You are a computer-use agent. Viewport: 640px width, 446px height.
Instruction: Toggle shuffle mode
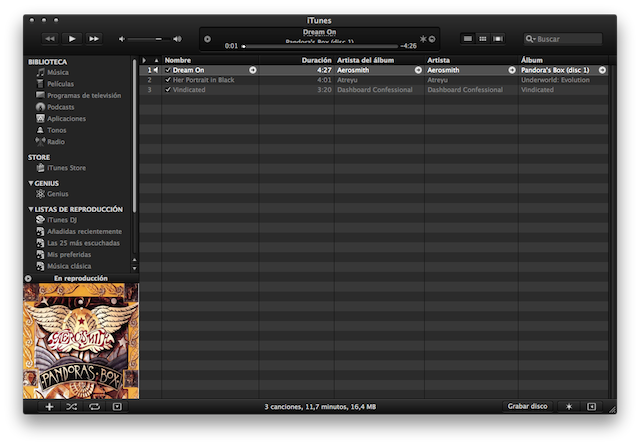tap(72, 407)
